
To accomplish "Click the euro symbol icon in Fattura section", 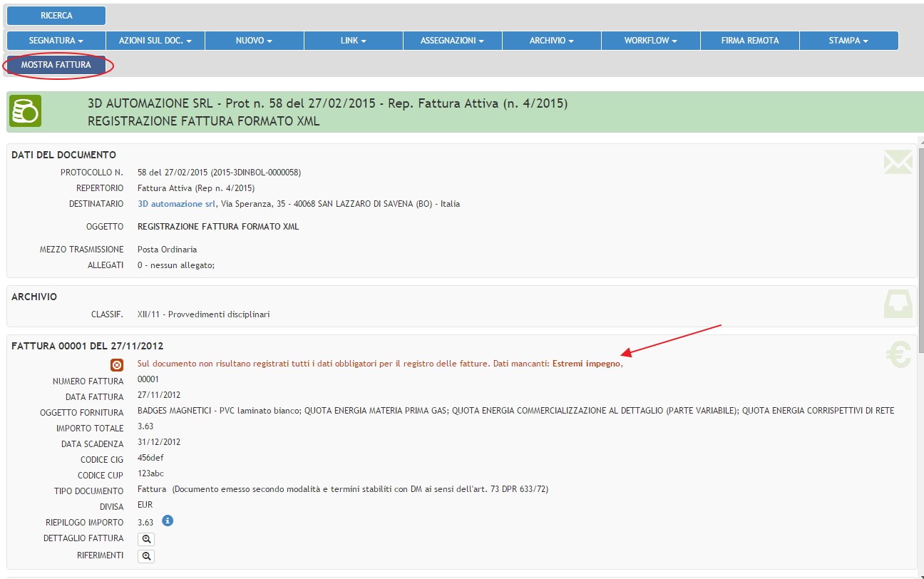I will (898, 354).
